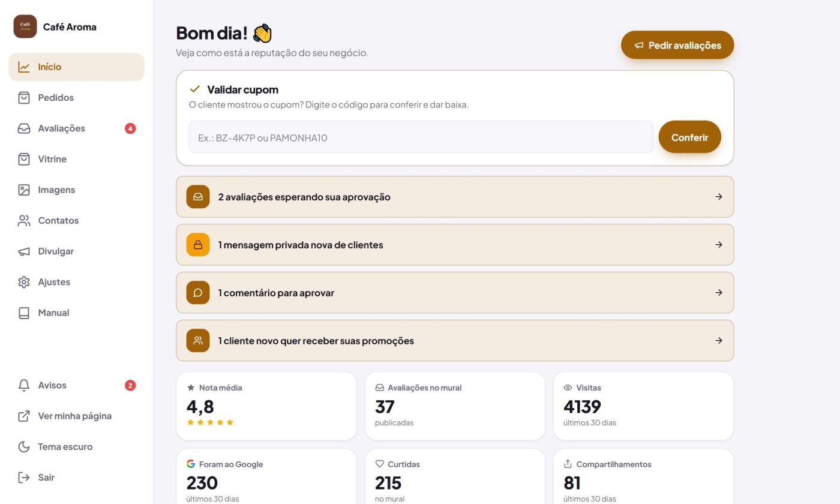Click the Contatos people icon
The image size is (840, 504).
(x=24, y=221)
